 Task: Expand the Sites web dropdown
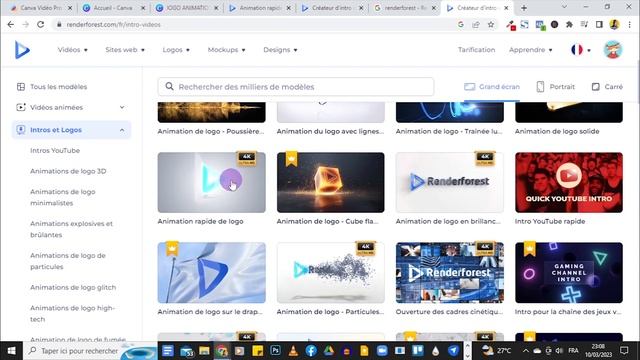[x=125, y=50]
